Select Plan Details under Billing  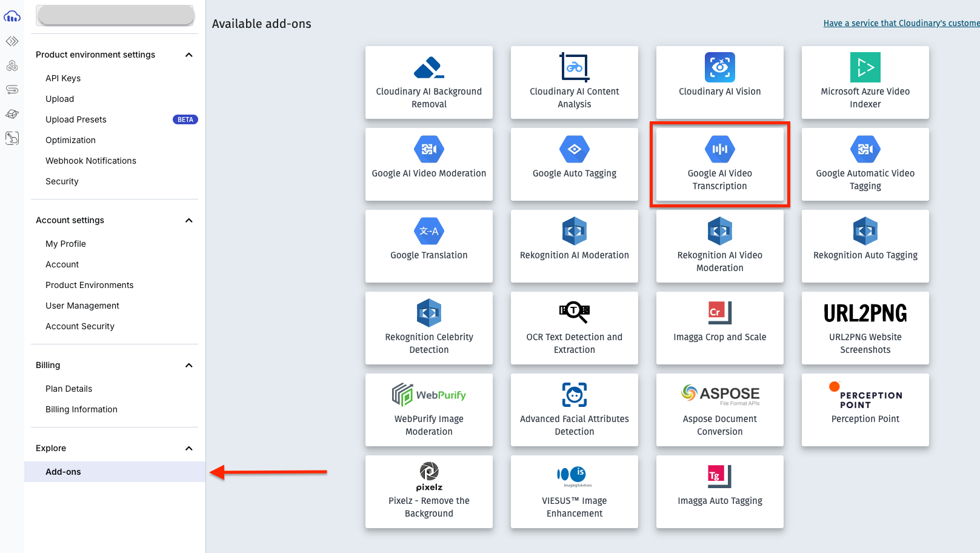[68, 389]
